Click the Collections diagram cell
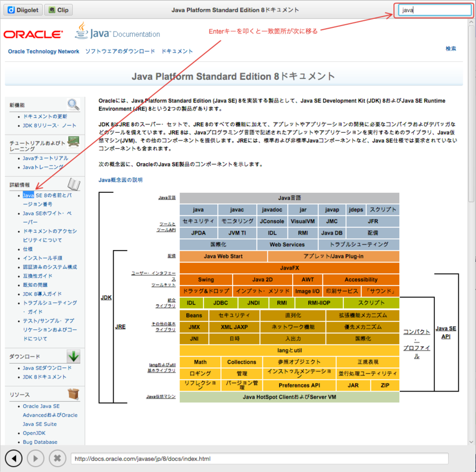 (x=242, y=362)
